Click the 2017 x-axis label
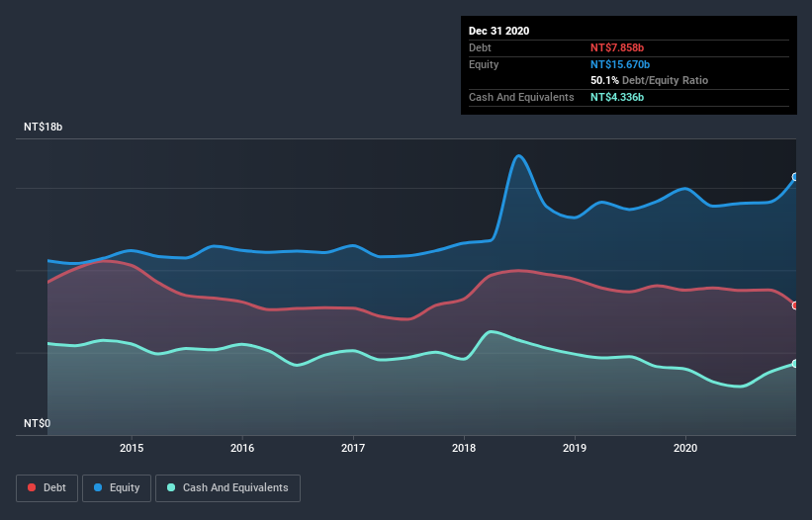The height and width of the screenshot is (520, 812). pos(353,448)
